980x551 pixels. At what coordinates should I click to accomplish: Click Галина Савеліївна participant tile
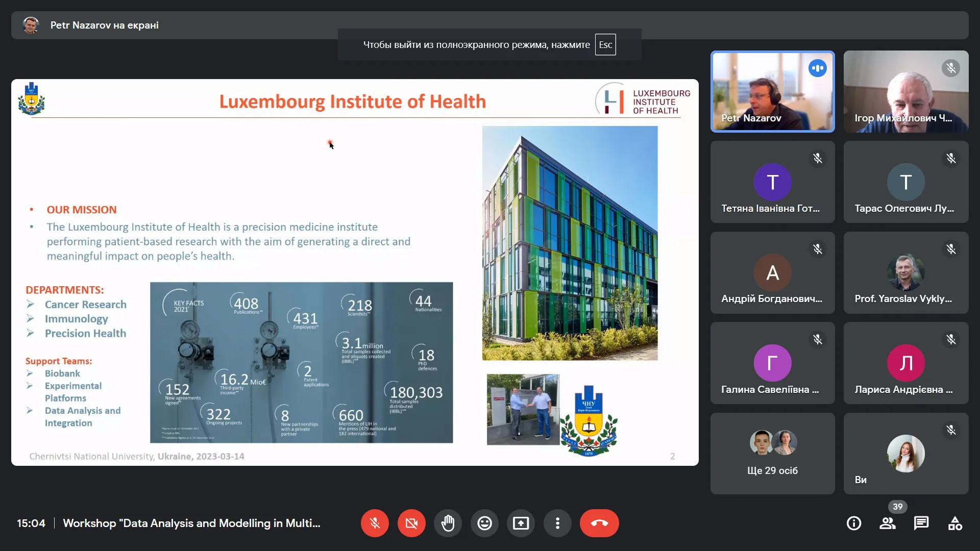(x=772, y=363)
